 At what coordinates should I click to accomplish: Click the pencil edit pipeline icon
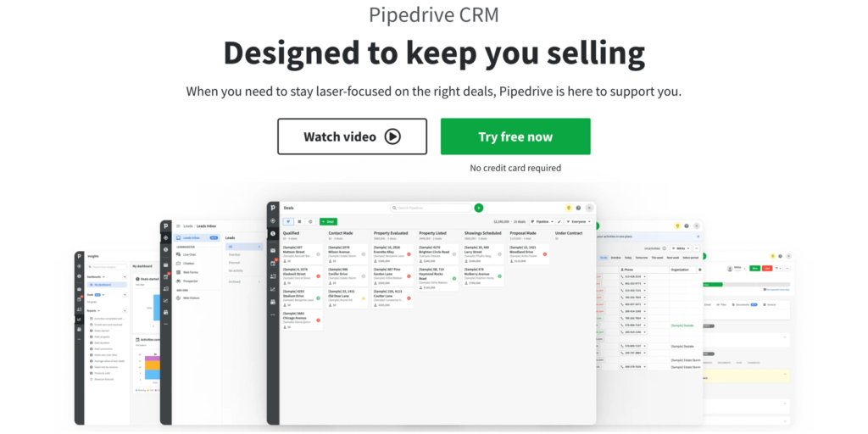coord(559,221)
